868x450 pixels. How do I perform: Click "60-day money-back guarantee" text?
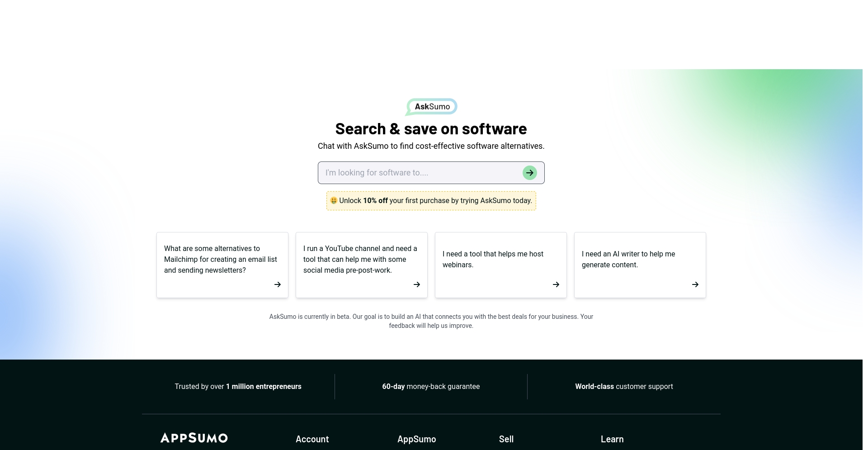(x=431, y=387)
